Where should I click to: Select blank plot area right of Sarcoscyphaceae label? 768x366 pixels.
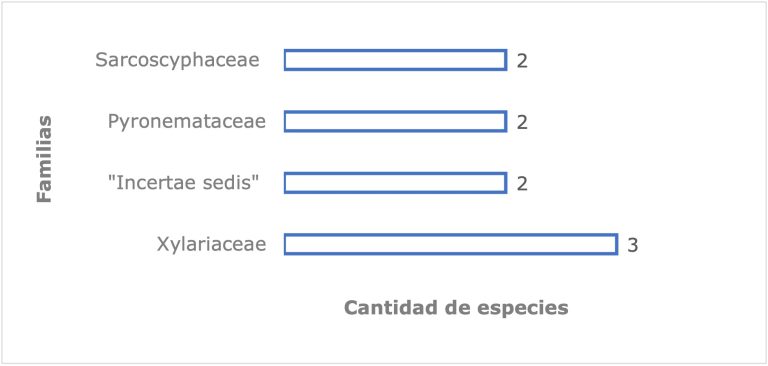click(x=637, y=60)
